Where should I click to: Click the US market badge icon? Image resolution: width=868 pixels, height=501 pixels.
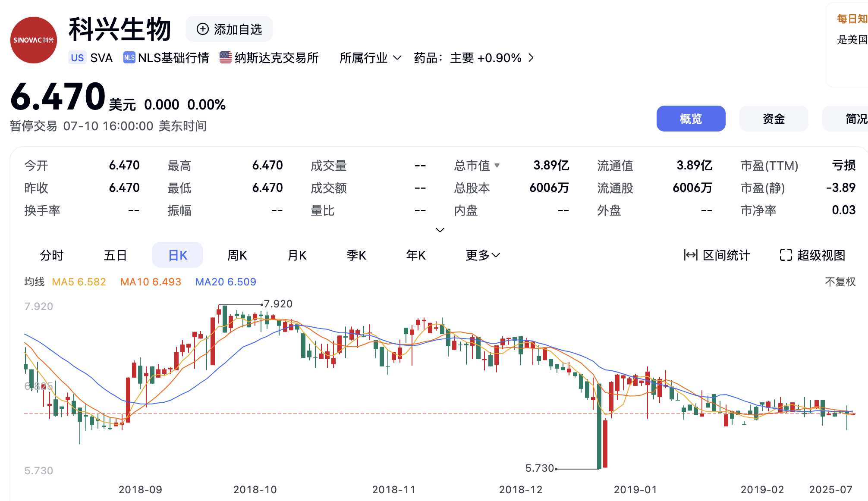(78, 58)
